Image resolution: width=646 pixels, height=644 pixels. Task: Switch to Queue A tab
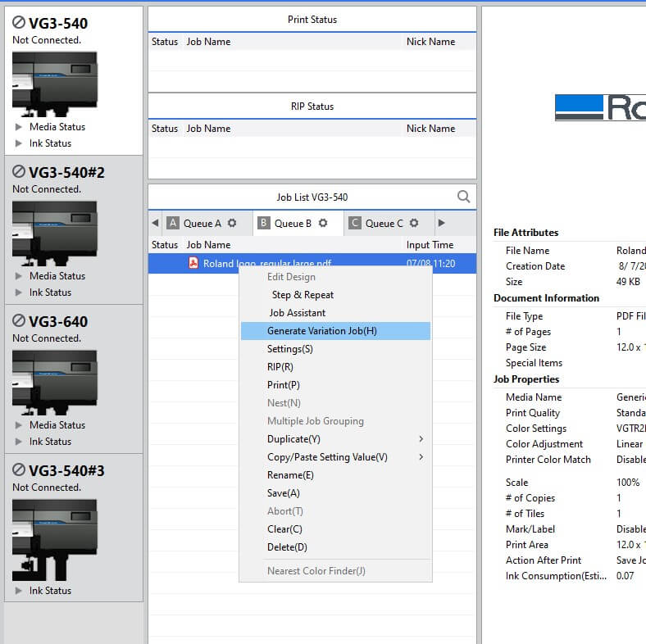[202, 223]
